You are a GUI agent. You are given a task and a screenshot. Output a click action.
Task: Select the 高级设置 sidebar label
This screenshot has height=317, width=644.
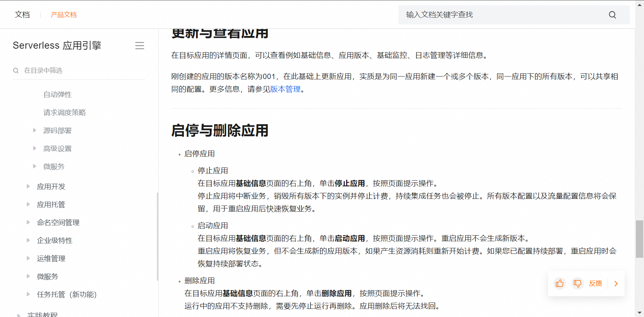click(57, 148)
